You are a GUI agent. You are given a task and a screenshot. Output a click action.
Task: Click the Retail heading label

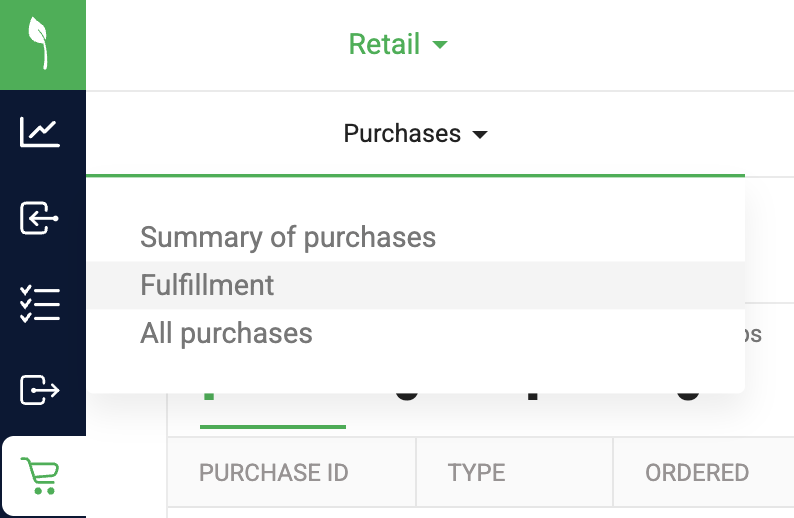click(384, 44)
